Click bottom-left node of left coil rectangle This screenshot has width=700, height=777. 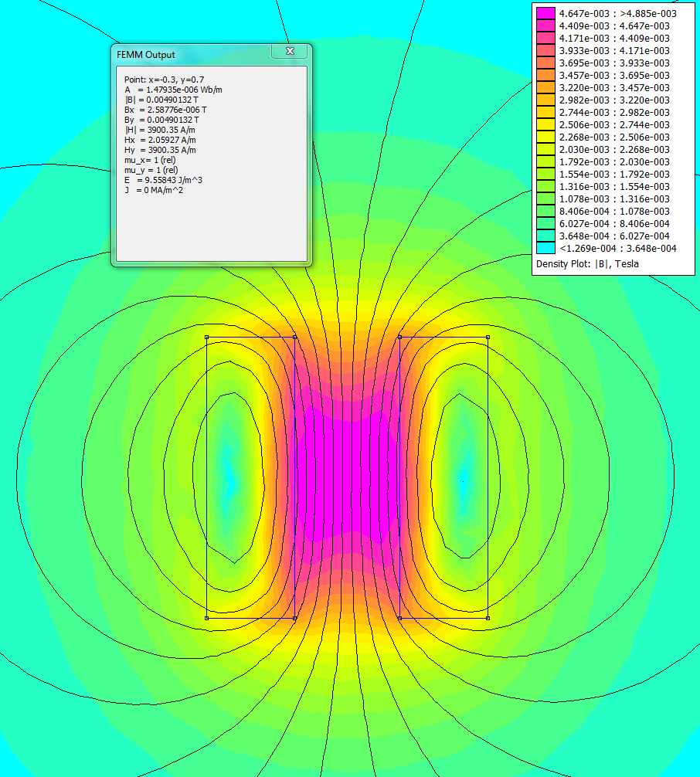point(207,618)
